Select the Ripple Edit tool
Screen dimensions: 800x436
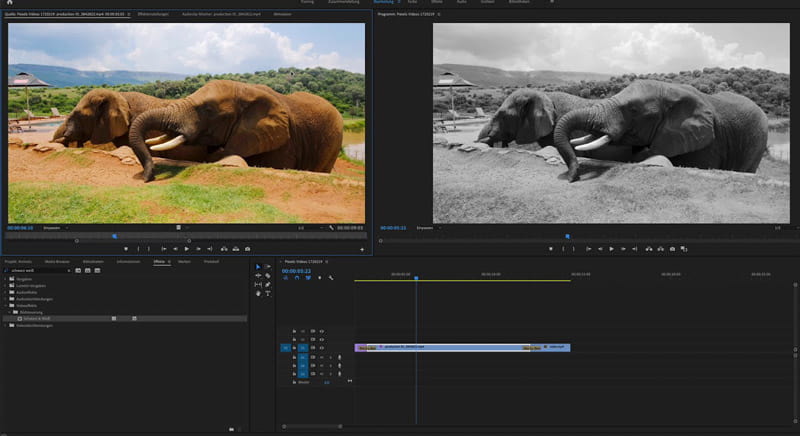coord(258,275)
